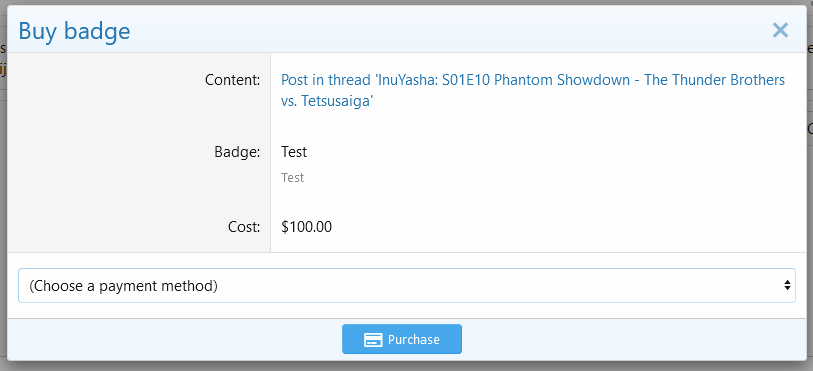Click the credit card icon on Purchase
Screen dimensions: 813x371
tap(373, 340)
